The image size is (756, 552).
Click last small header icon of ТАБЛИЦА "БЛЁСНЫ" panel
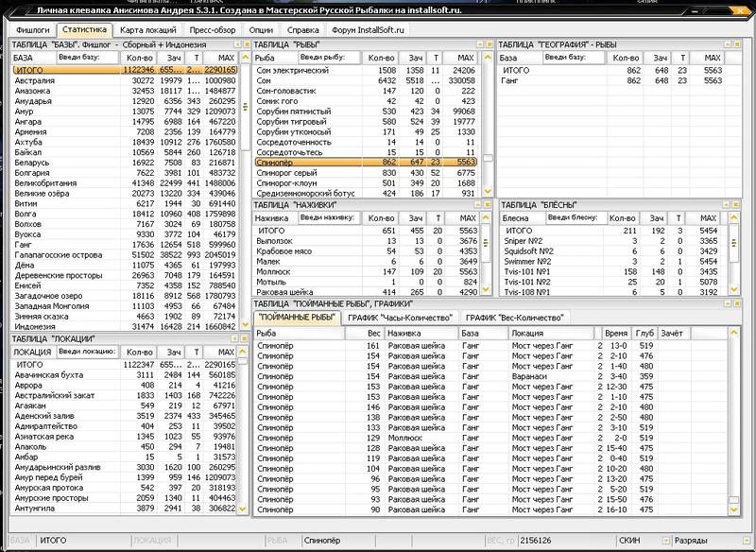[x=733, y=204]
